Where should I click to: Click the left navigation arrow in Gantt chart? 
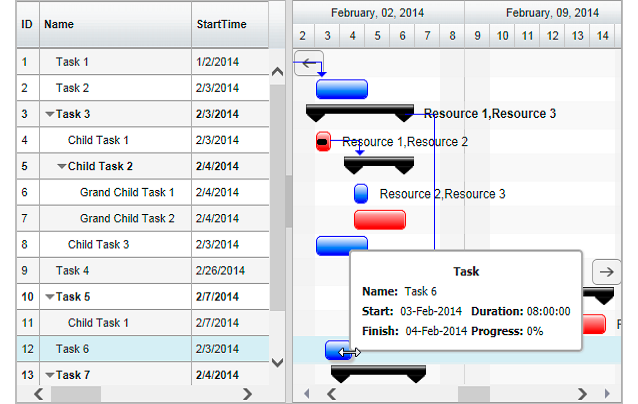[x=308, y=62]
